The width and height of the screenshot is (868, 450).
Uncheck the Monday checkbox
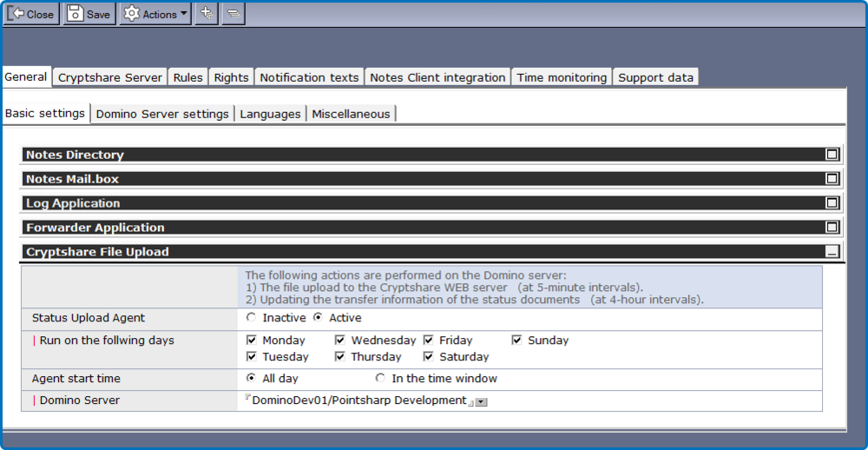click(x=252, y=341)
